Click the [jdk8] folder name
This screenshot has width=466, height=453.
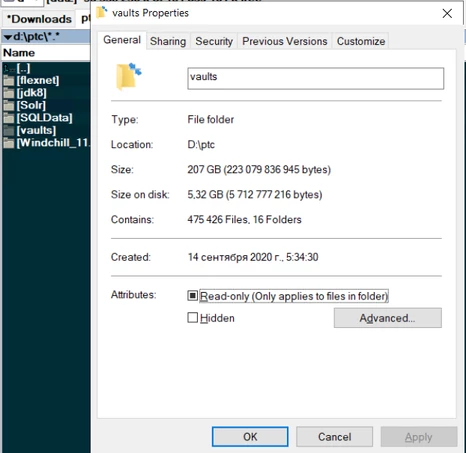[x=32, y=93]
